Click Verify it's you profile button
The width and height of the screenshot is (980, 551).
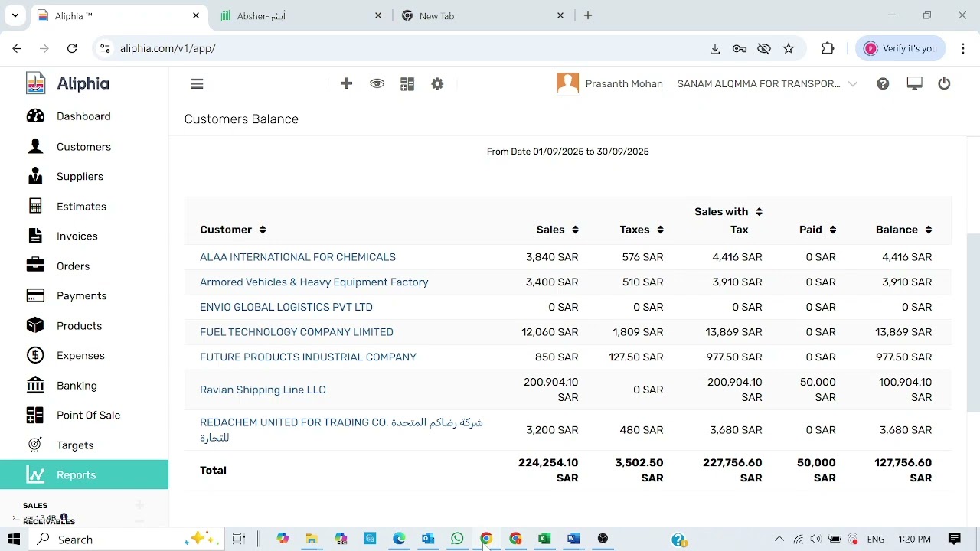(900, 48)
